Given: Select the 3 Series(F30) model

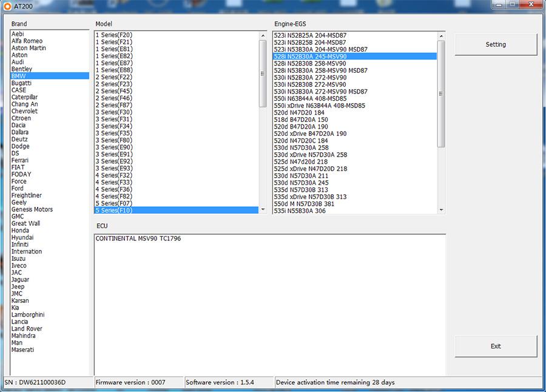Looking at the screenshot, I should 115,112.
